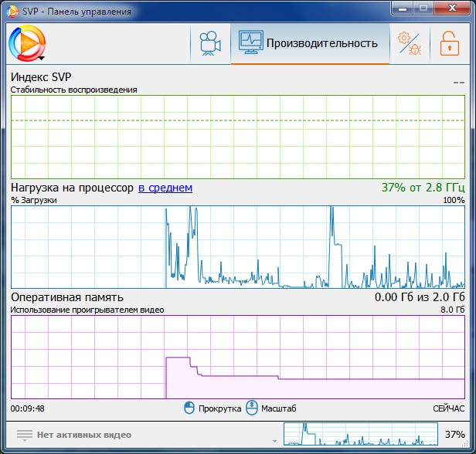The width and height of the screenshot is (476, 454).
Task: Click the mini CPU load graph thumbnail
Action: 361,434
